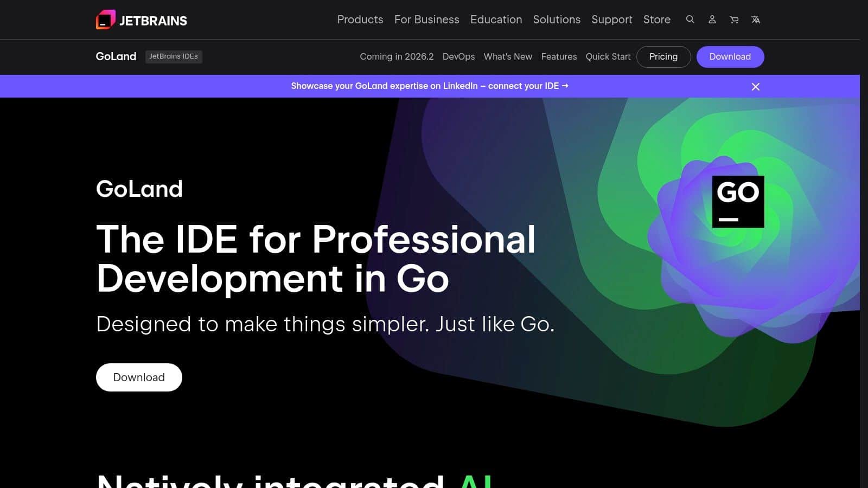Open the For Business menu
Image resolution: width=868 pixels, height=488 pixels.
click(x=427, y=20)
